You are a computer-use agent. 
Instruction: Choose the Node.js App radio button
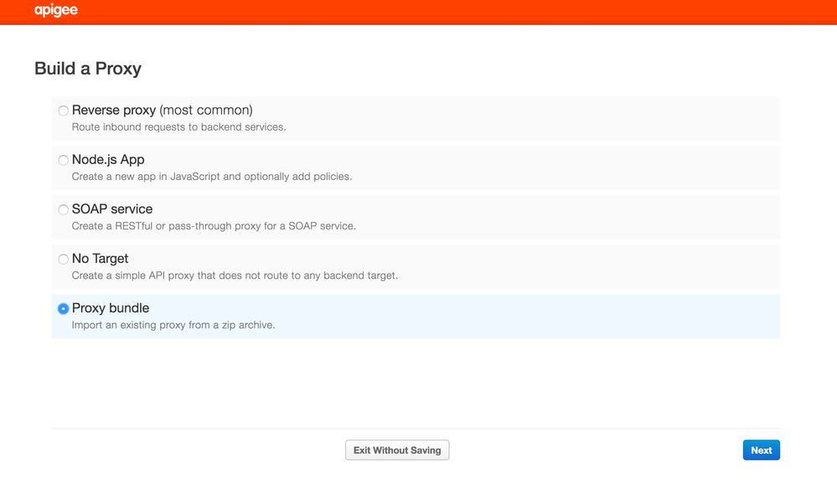point(63,160)
